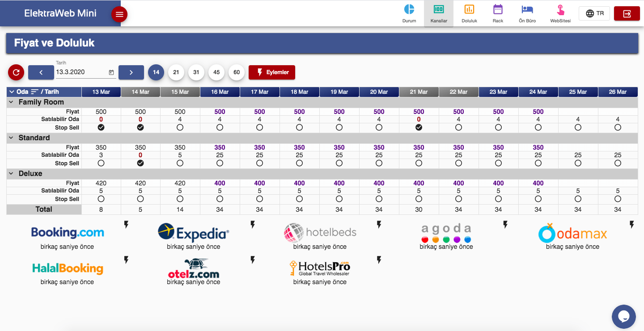
Task: Enable Family Room Stop Sell for 15 Mar
Action: click(x=180, y=127)
